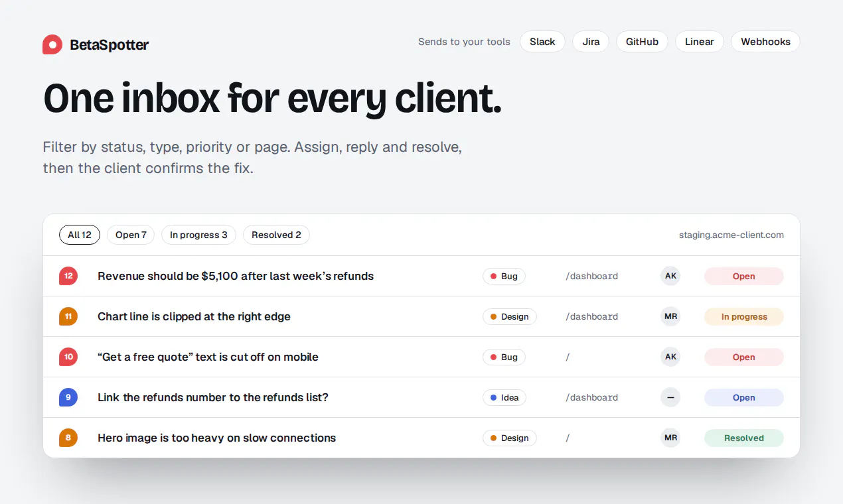Screen dimensions: 843x504
Task: Click the Open status on free quote row
Action: point(743,357)
